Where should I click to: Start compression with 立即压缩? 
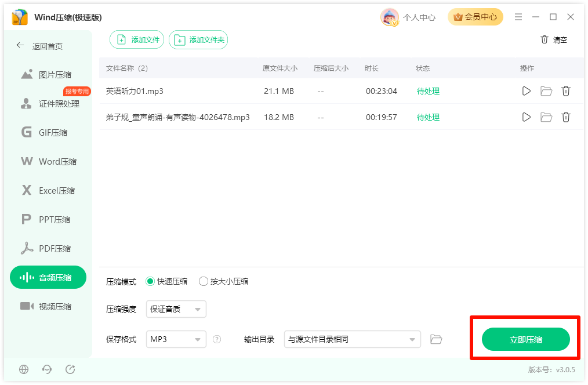pyautogui.click(x=526, y=339)
